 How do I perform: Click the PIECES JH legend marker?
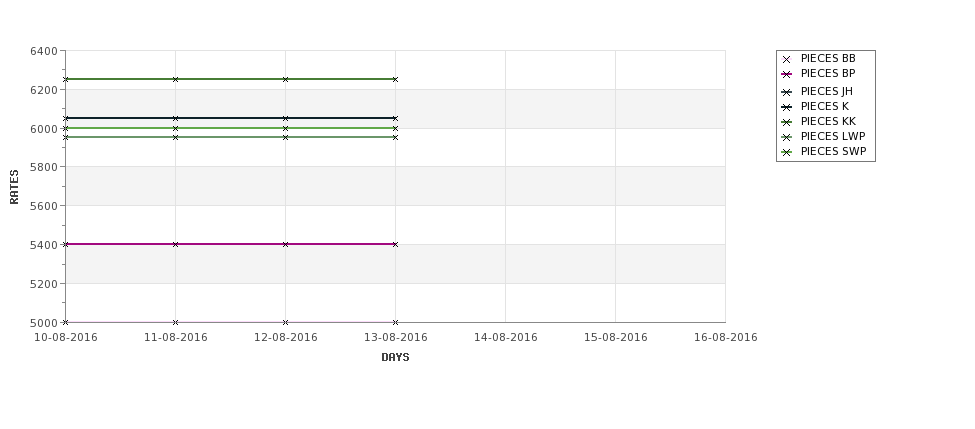[x=786, y=93]
